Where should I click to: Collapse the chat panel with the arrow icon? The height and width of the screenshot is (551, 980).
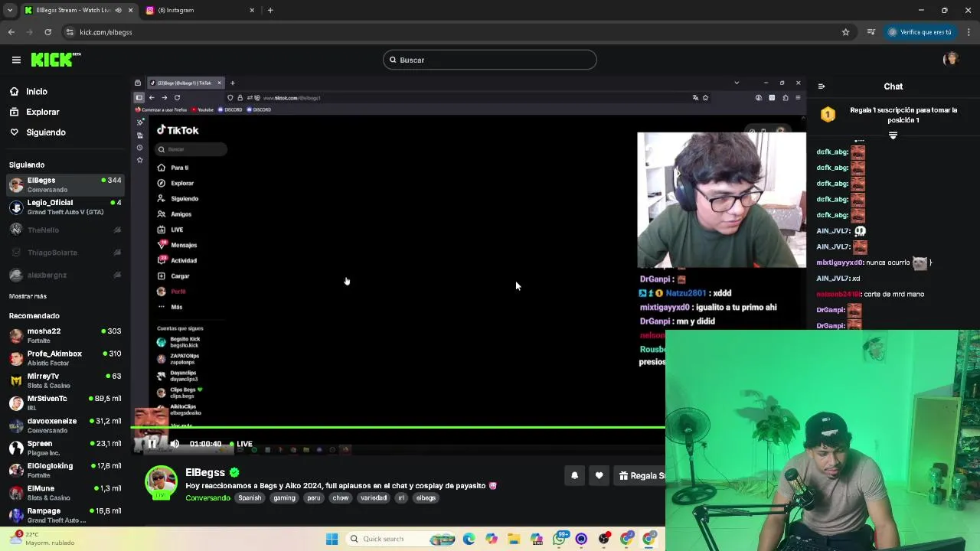[x=822, y=86]
